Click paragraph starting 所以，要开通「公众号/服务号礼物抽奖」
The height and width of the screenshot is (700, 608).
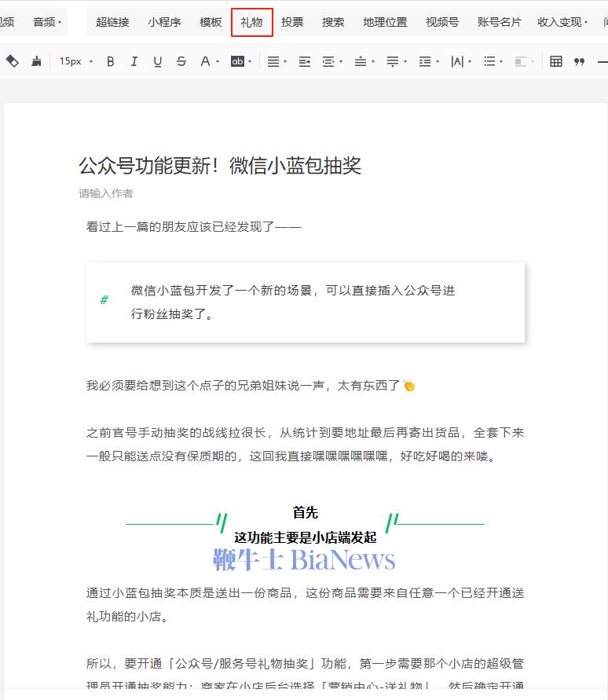[x=305, y=675]
